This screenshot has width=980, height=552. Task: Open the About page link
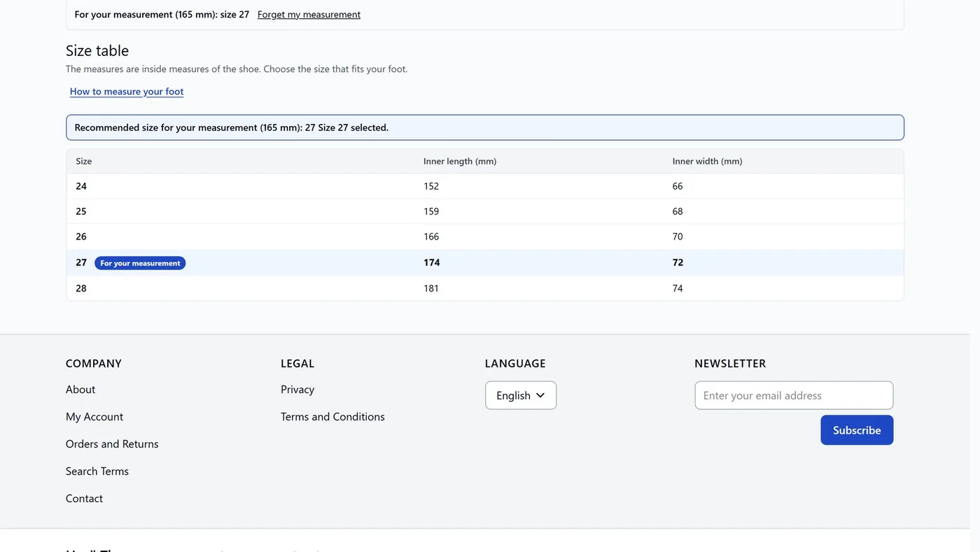point(80,389)
